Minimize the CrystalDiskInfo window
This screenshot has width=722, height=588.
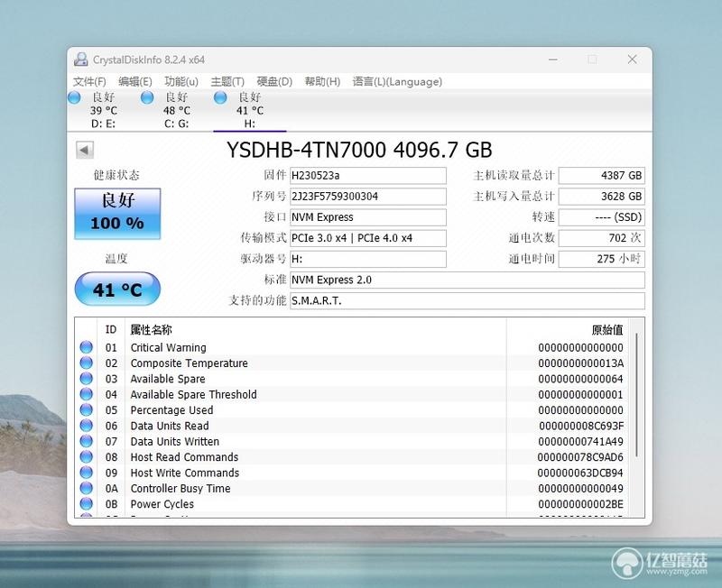coord(553,60)
